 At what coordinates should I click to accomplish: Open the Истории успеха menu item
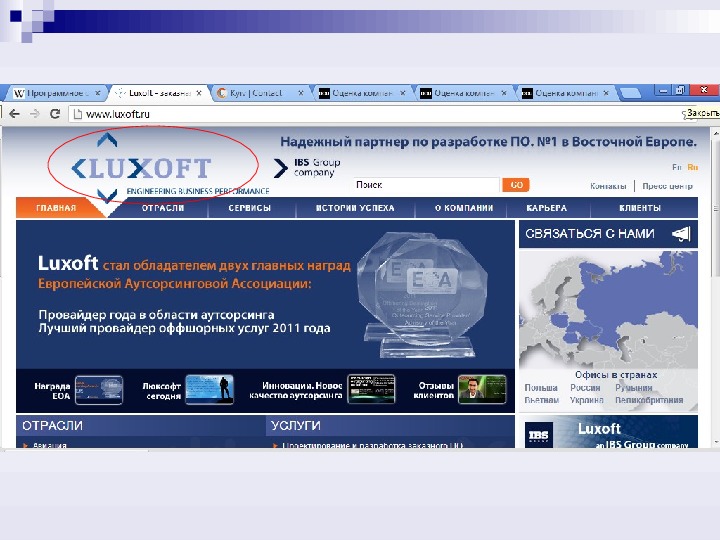[355, 208]
